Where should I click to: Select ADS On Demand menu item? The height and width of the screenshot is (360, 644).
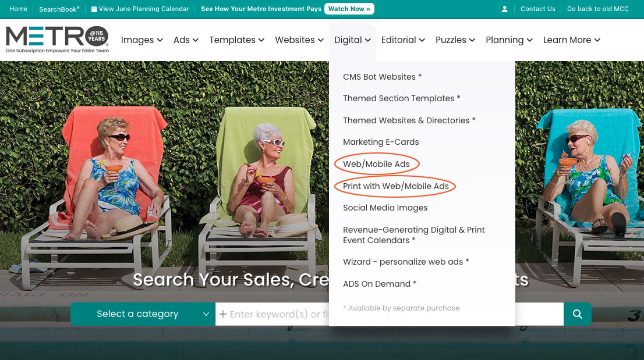click(380, 284)
